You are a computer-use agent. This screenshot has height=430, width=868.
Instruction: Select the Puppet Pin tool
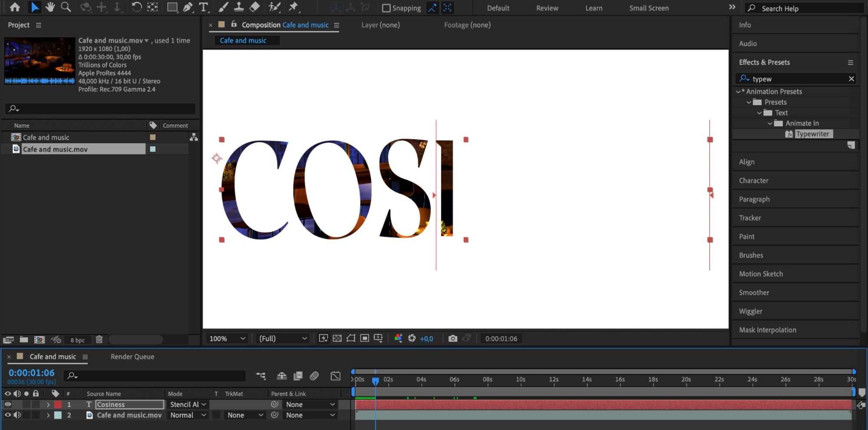click(294, 7)
